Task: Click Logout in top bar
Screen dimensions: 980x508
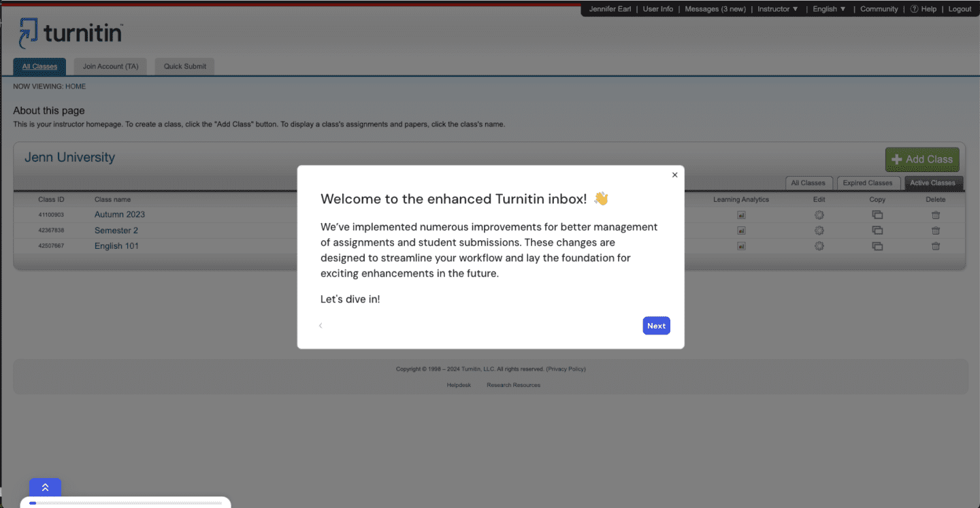Action: tap(960, 9)
